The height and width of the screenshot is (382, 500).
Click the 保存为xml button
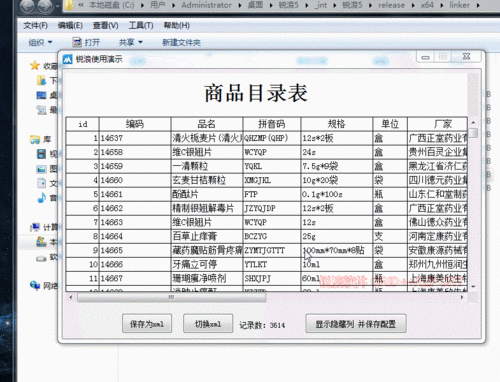point(147,323)
